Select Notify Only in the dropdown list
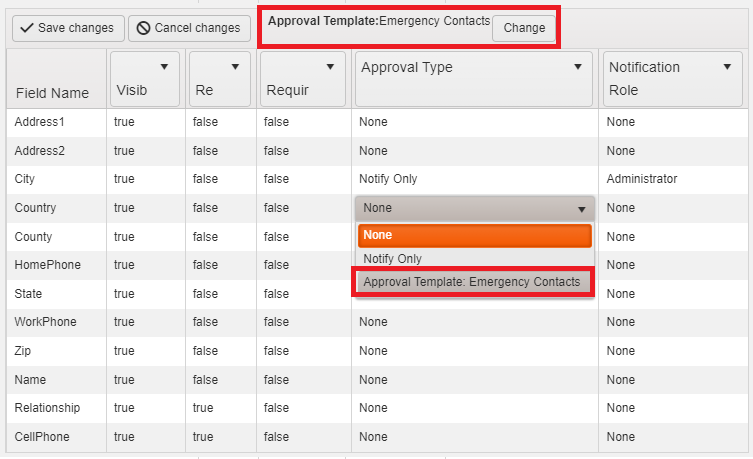This screenshot has height=459, width=753. click(x=474, y=259)
